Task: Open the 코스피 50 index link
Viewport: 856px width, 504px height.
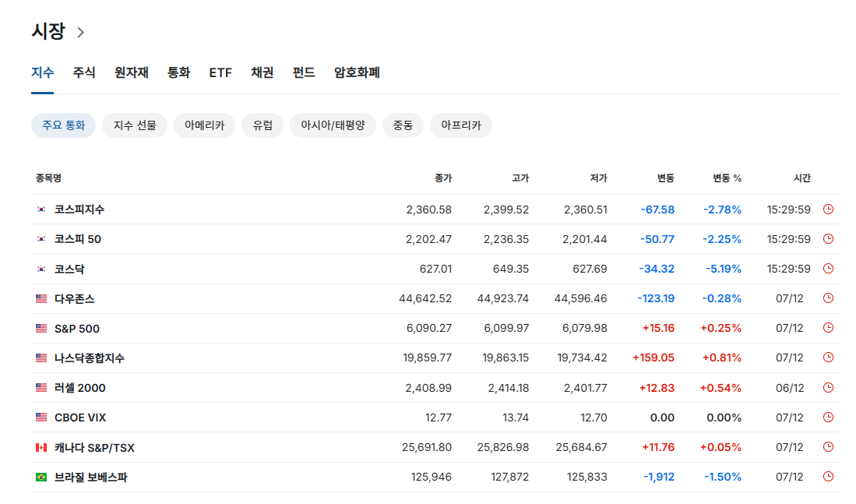Action: pyautogui.click(x=78, y=239)
